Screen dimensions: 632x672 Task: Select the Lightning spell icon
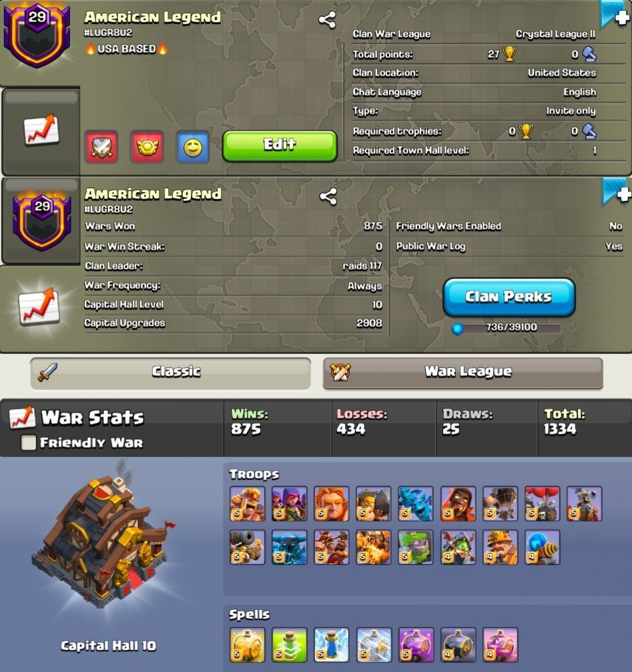(331, 645)
